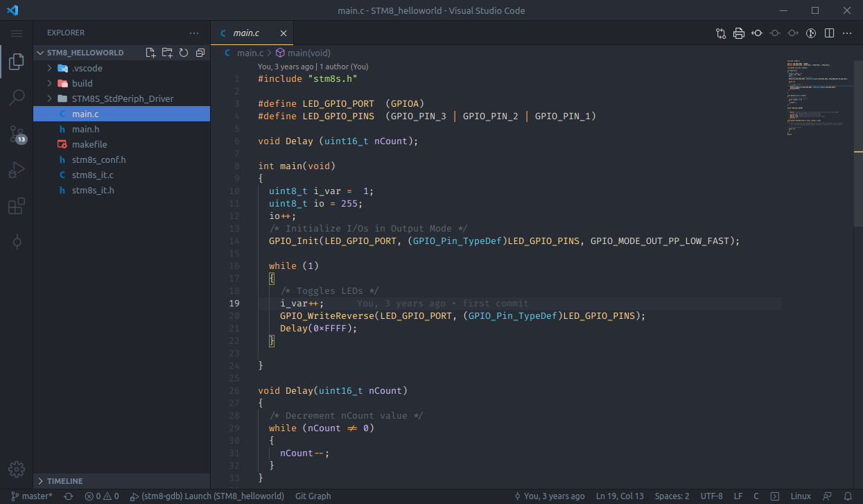
Task: Open the Search view in activity bar
Action: [17, 98]
